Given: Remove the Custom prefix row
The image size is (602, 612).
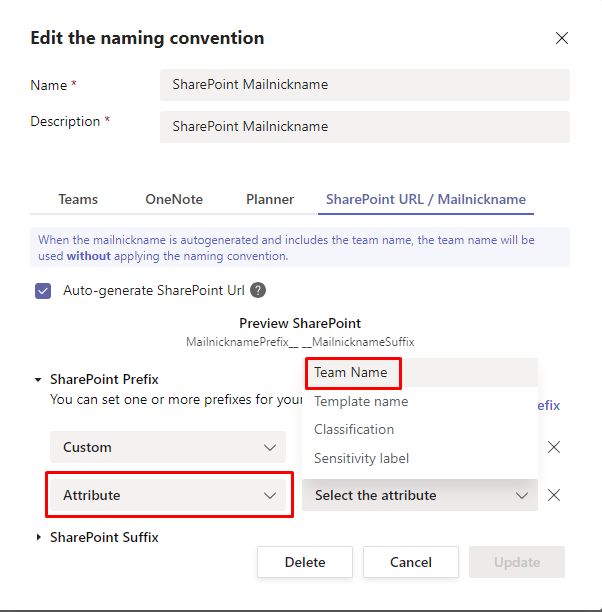Looking at the screenshot, I should 554,447.
